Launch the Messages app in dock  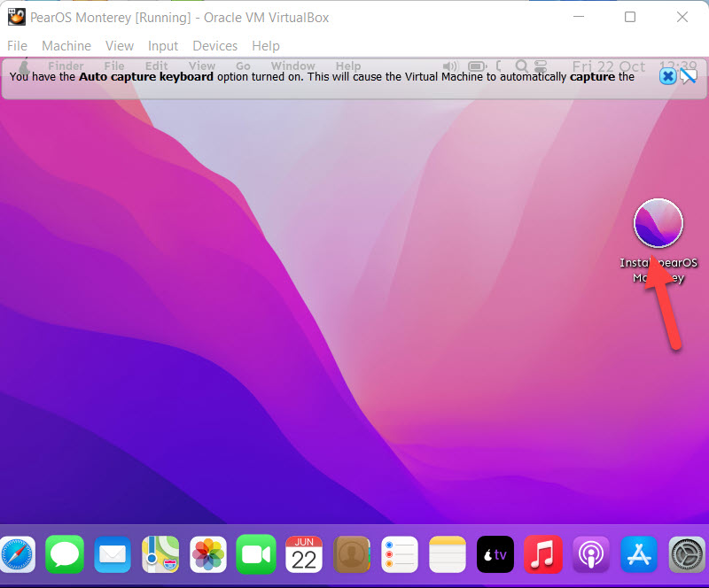65,554
